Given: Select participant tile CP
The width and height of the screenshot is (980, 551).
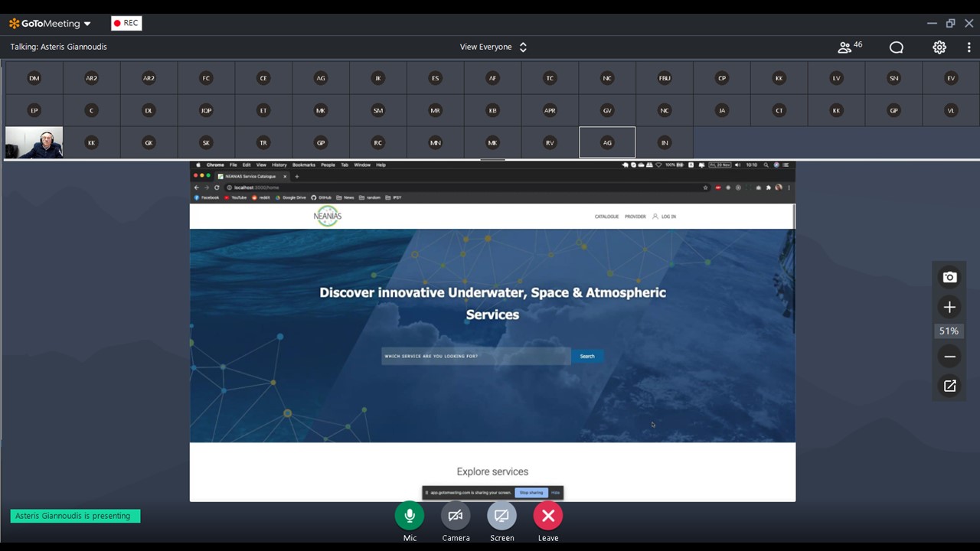Looking at the screenshot, I should (x=722, y=78).
